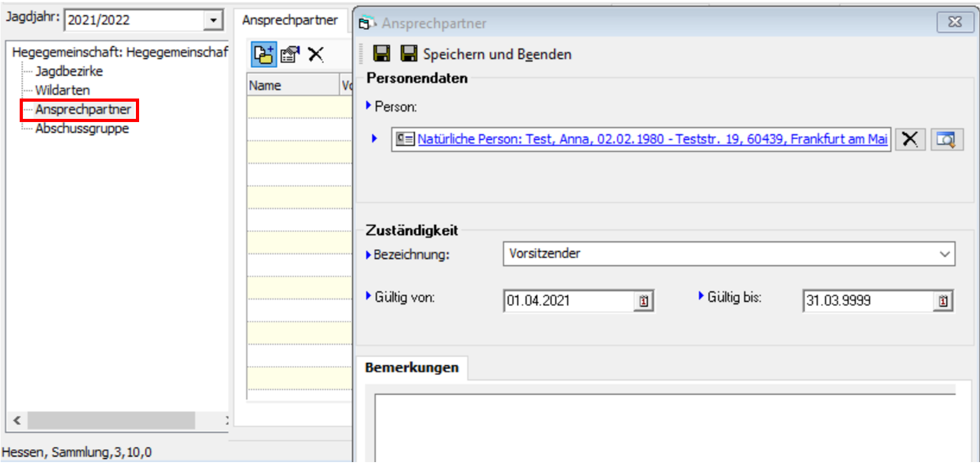Open calendar picker for Gültig bis
This screenshot has width=980, height=464.
pos(943,301)
